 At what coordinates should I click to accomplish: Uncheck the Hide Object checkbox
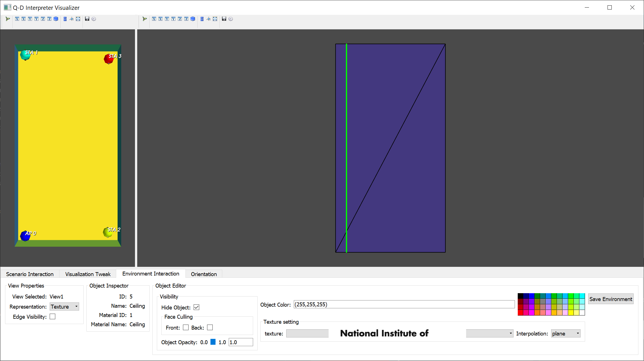point(196,307)
